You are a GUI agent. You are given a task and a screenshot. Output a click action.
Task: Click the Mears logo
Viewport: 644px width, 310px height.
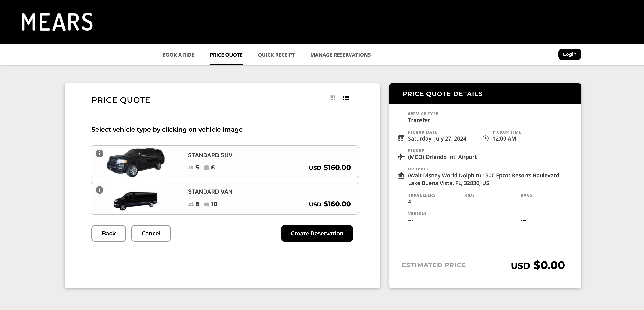coord(57,22)
